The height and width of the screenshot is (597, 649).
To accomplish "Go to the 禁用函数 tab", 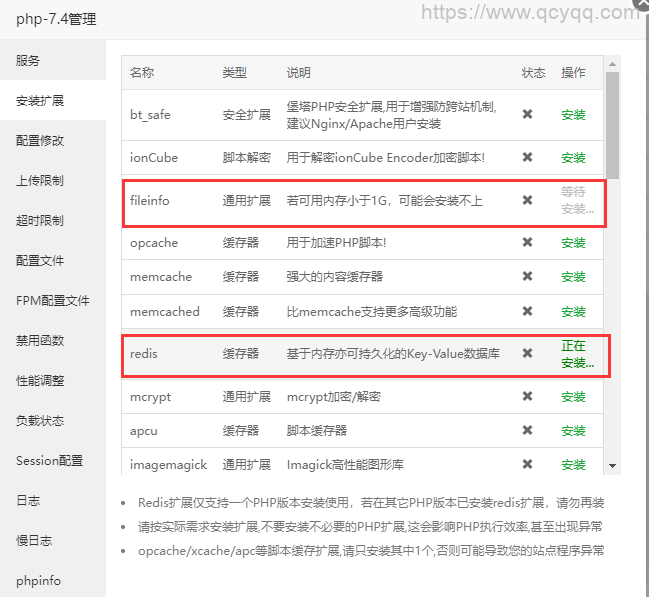I will [40, 340].
